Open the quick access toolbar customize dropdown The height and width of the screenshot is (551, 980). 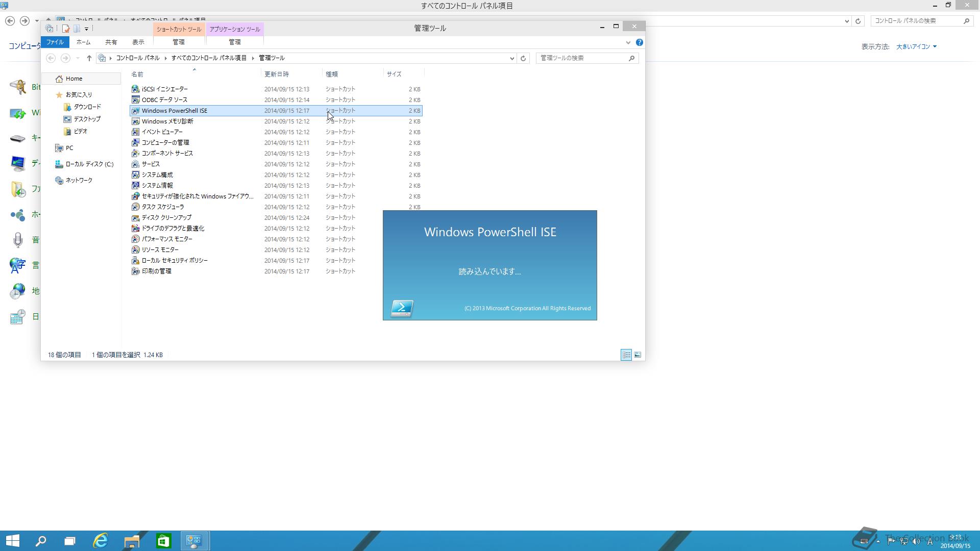point(86,29)
